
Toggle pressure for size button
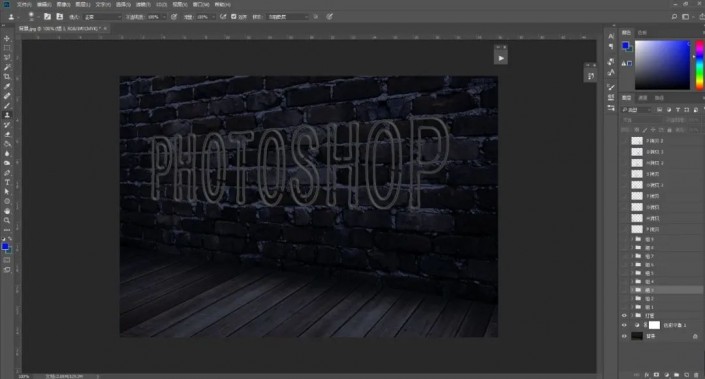330,17
